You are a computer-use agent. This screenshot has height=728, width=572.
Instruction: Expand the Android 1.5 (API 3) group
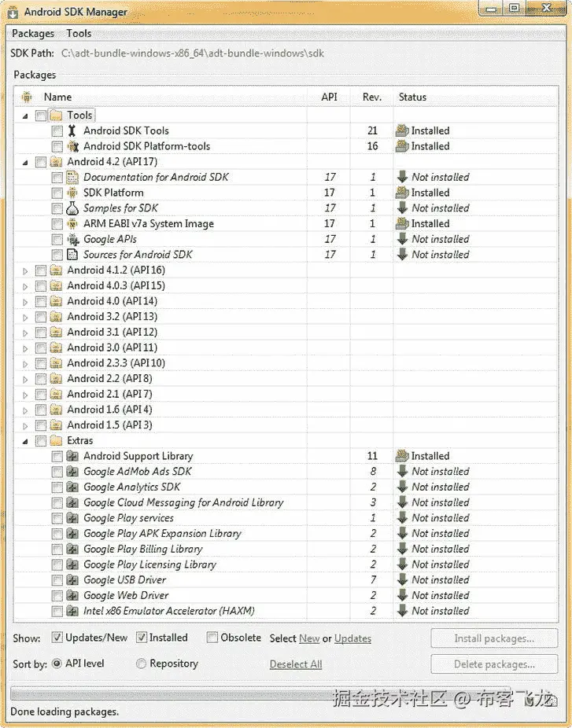tap(25, 426)
